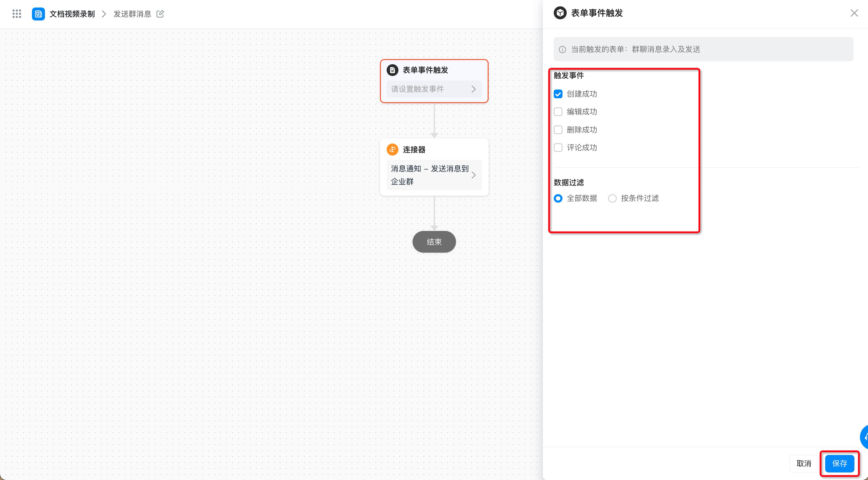The image size is (868, 480).
Task: Click the 当前触发的表单 info banner
Action: [703, 49]
